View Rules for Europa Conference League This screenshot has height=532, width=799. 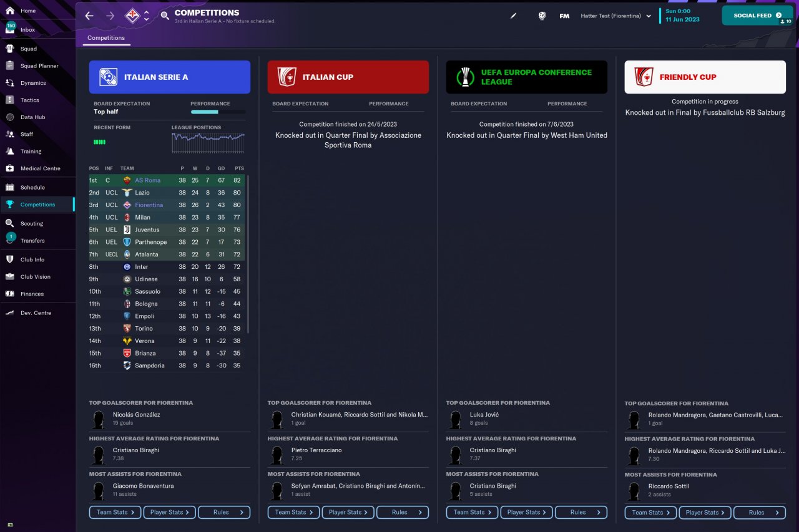(x=581, y=512)
